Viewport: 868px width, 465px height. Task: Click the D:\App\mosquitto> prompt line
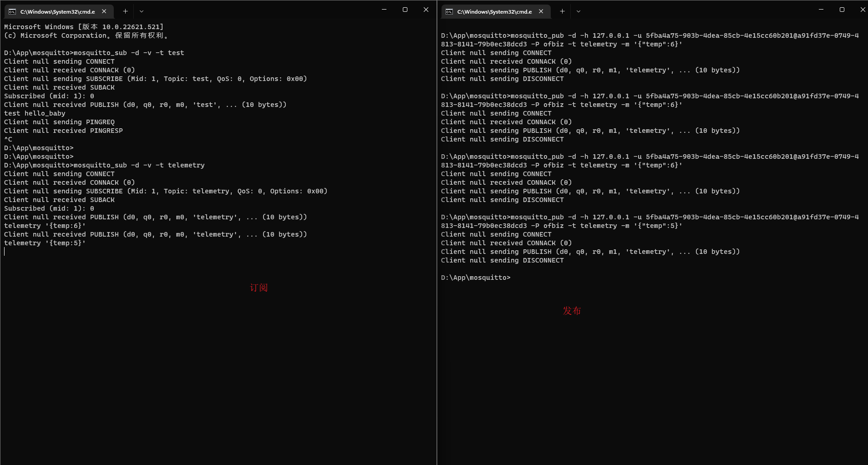[475, 277]
